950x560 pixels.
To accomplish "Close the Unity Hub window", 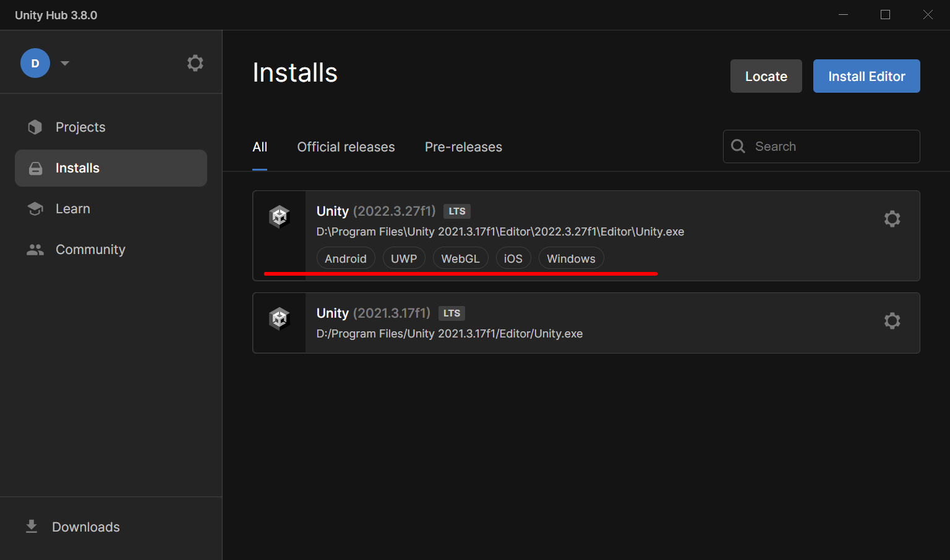I will 928,15.
